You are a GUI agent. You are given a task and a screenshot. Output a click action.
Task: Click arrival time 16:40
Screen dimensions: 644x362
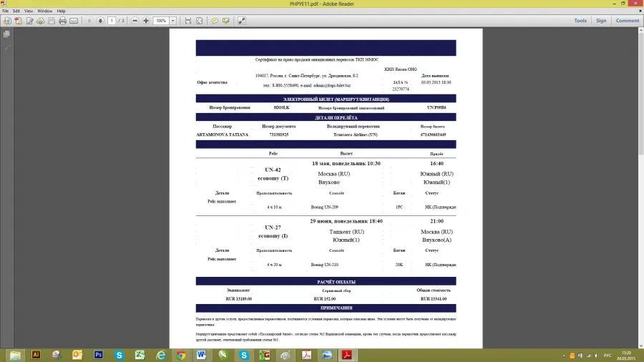(436, 163)
